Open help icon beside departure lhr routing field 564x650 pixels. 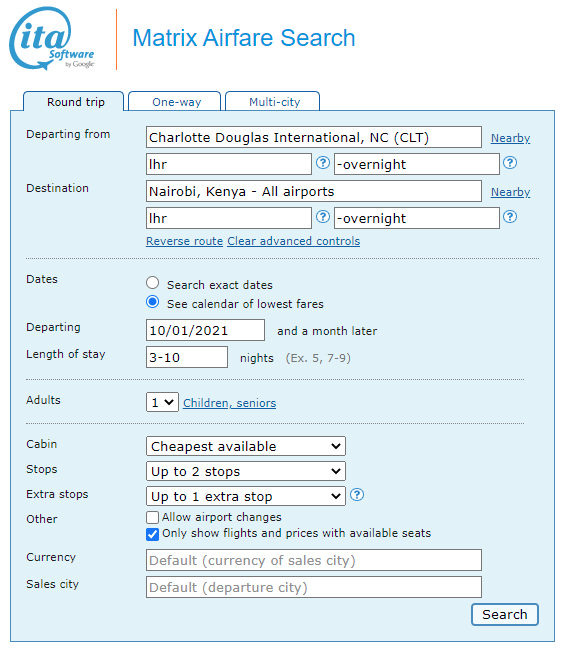[x=323, y=163]
